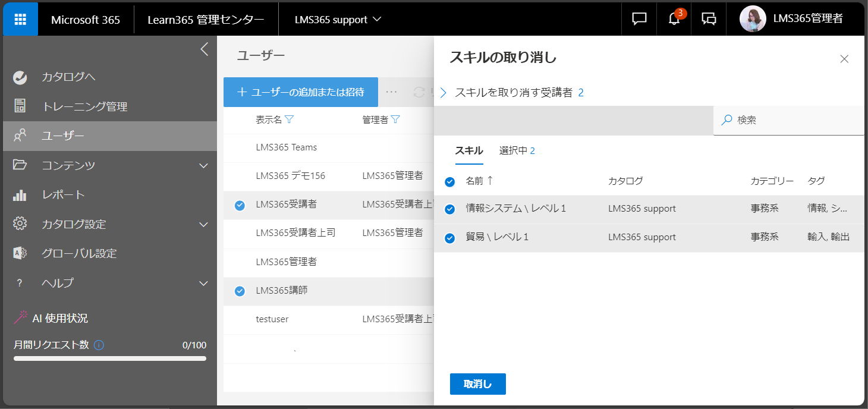Click 輸入, 輸出 tag cell
The image size is (868, 409).
pyautogui.click(x=828, y=237)
